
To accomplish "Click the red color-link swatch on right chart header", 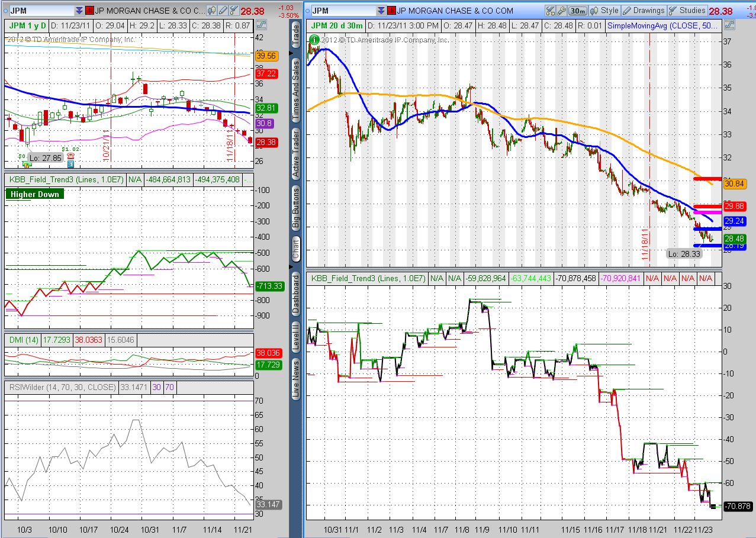I will tap(391, 10).
